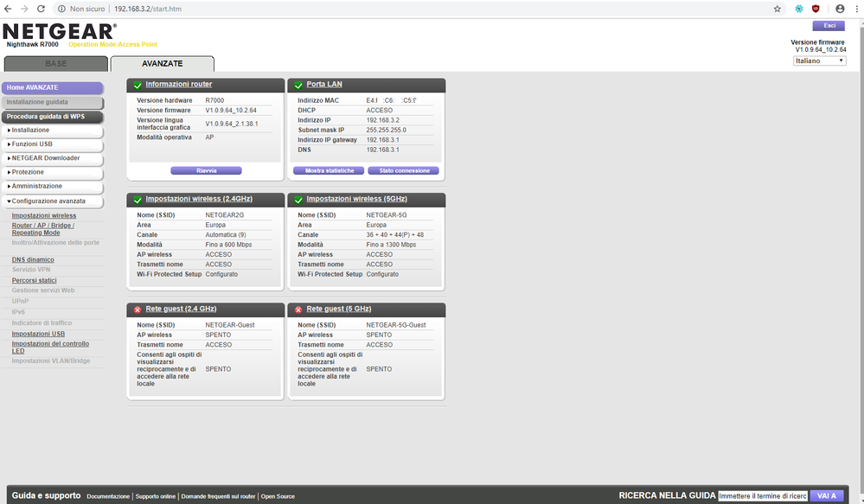The width and height of the screenshot is (864, 504).
Task: Click the gateway address 192.168.3.1
Action: click(x=383, y=140)
